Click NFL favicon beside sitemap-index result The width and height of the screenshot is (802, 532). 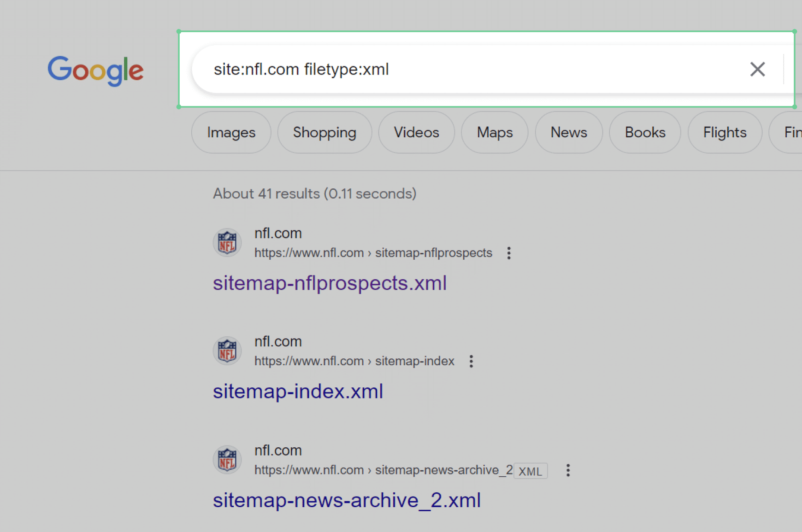point(227,351)
